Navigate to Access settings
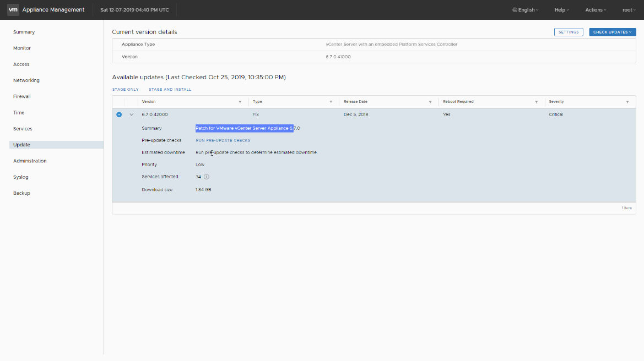644x361 pixels. (21, 64)
